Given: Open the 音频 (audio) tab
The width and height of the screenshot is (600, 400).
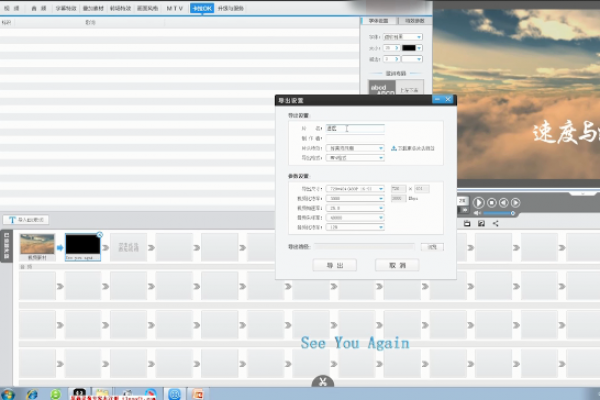Looking at the screenshot, I should click(39, 8).
